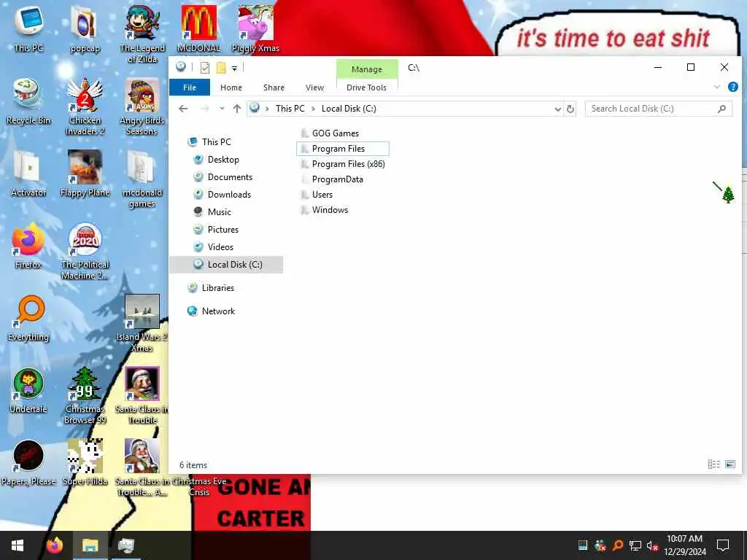Expand the ribbon with the chevron
This screenshot has width=747, height=560.
(x=717, y=87)
